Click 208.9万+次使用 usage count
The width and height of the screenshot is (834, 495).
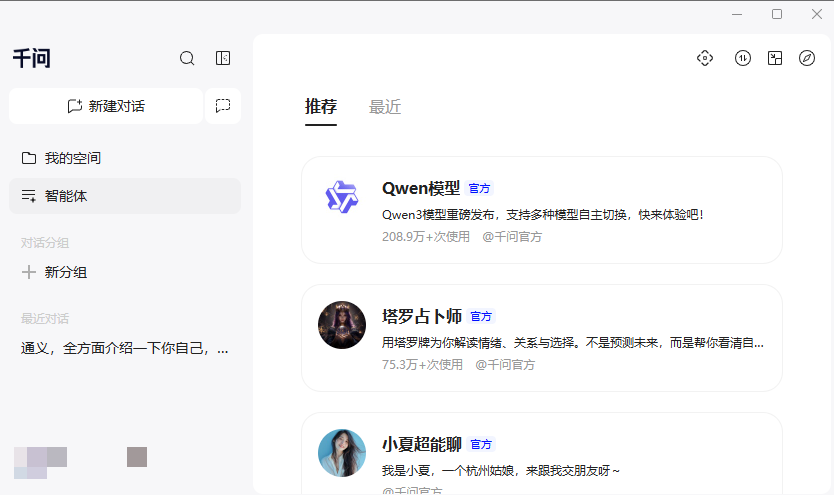pyautogui.click(x=426, y=237)
